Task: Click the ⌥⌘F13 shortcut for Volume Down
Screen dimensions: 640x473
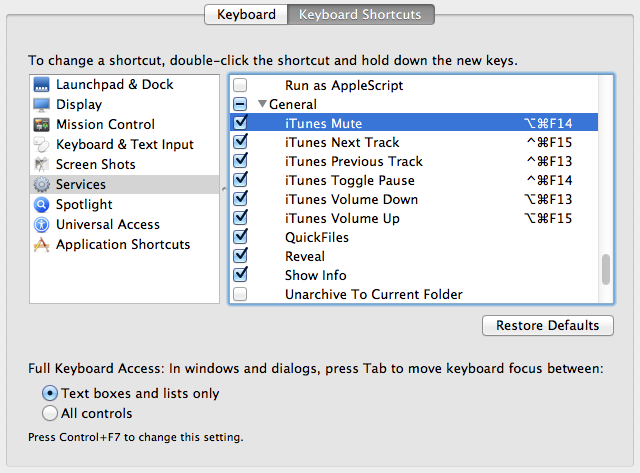Action: [548, 199]
